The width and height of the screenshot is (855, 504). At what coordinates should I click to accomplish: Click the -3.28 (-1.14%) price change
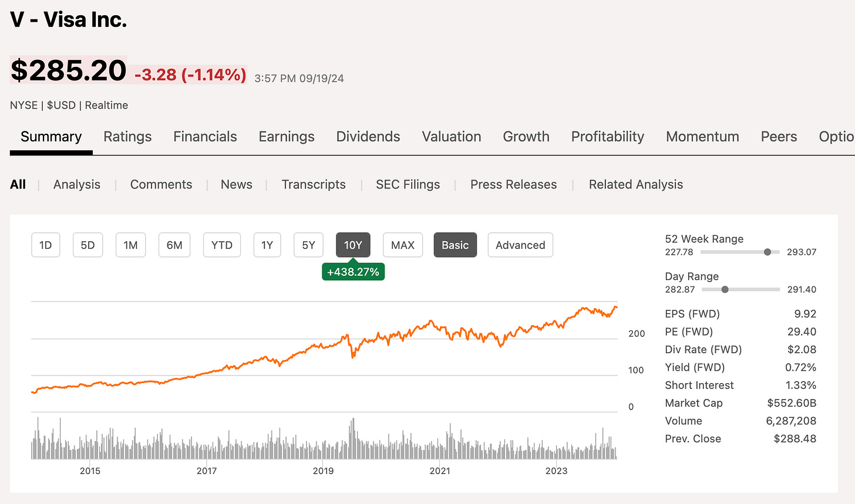[x=190, y=75]
